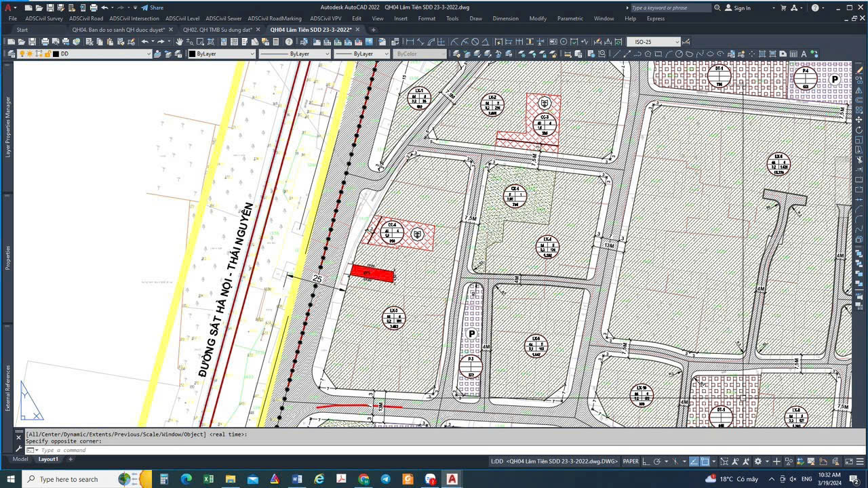Viewport: 868px width, 488px height.
Task: Click the Undo arrow in standard toolbar
Action: pyautogui.click(x=144, y=42)
